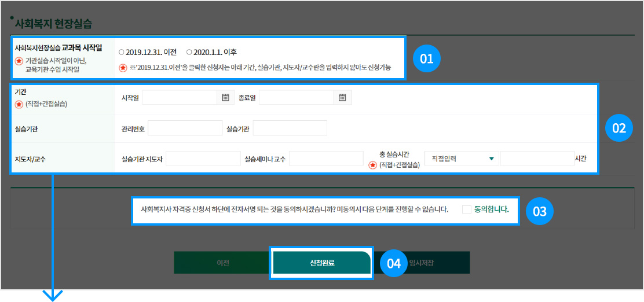
Task: Expand the 직접입력 dropdown for total hours
Action: click(x=461, y=159)
